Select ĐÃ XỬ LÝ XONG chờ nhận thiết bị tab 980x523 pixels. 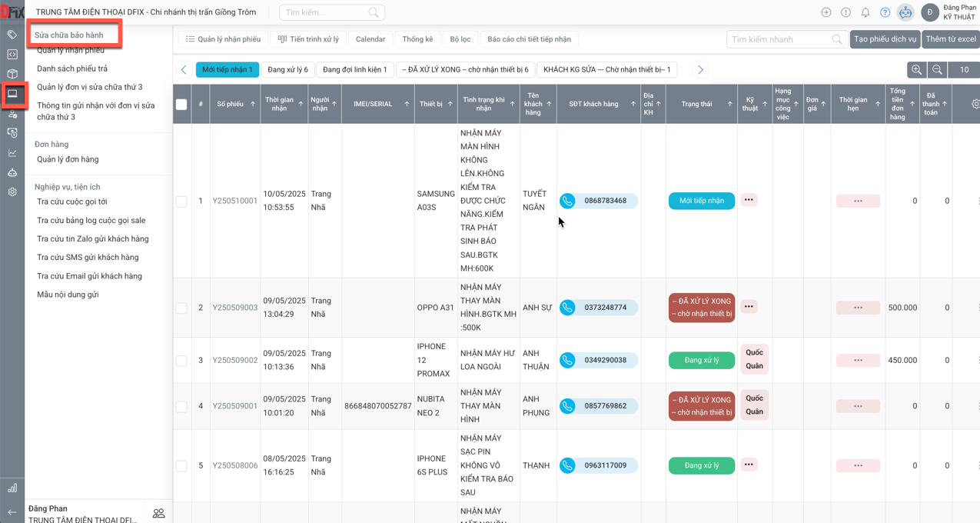(465, 70)
